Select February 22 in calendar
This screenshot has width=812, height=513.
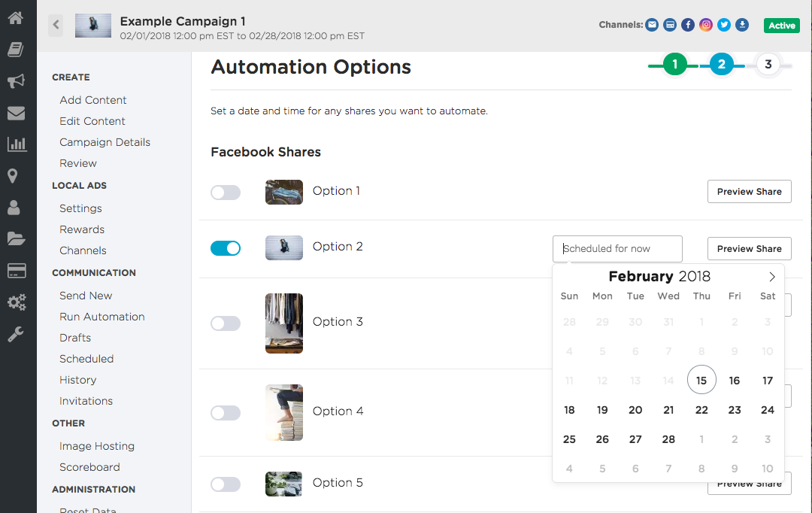pos(701,410)
